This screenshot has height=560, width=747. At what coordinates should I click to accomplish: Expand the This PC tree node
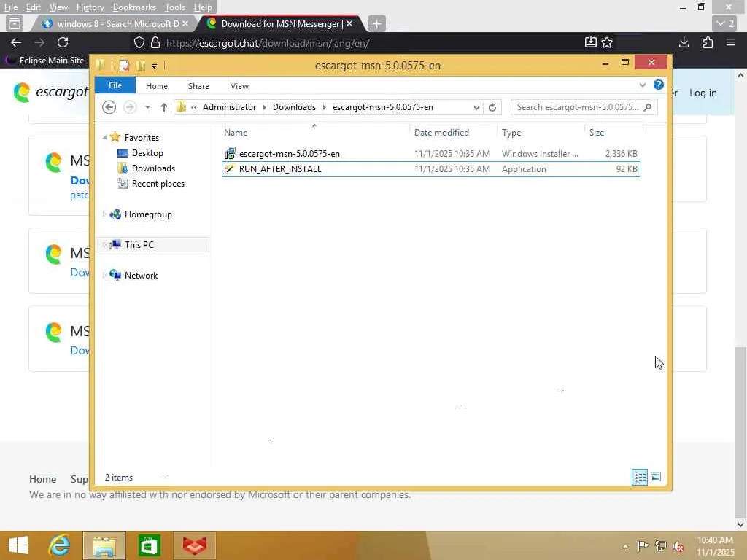point(104,245)
